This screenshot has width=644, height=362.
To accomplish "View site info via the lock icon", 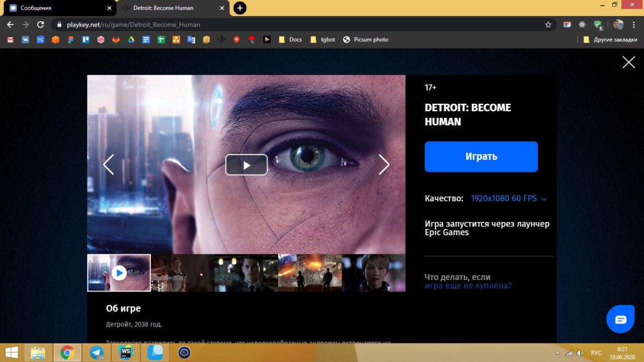I will pos(59,24).
